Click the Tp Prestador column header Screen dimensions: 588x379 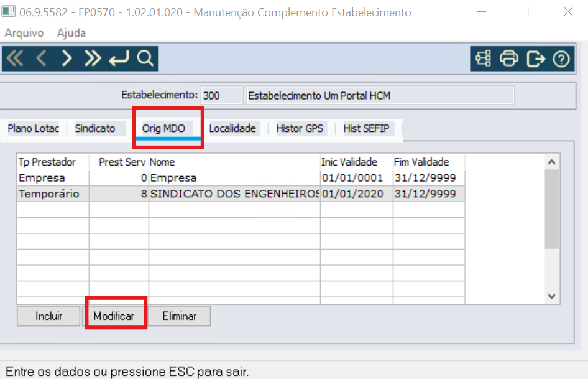52,162
